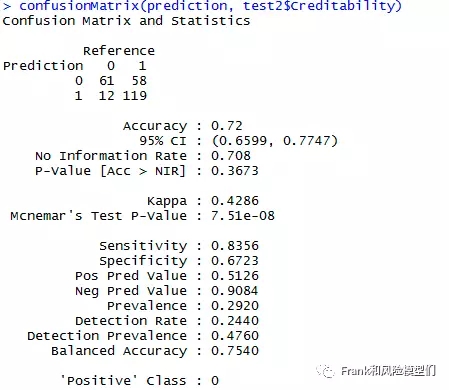Click the Mcnemar's Test P-Value line

[142, 216]
